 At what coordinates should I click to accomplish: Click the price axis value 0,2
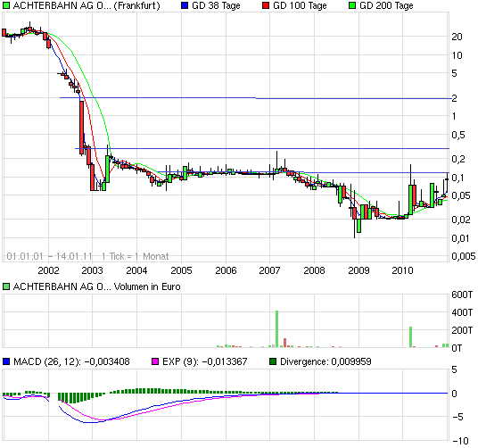(x=458, y=159)
